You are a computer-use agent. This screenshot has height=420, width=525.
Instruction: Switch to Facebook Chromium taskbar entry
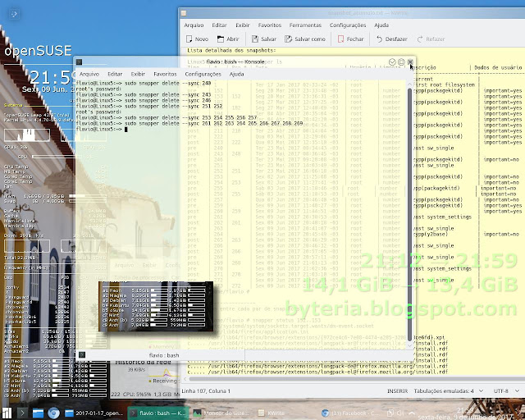click(350, 413)
